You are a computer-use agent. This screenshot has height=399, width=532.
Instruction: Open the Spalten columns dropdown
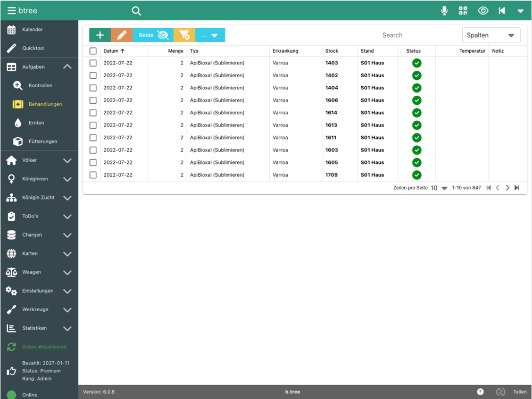point(491,35)
